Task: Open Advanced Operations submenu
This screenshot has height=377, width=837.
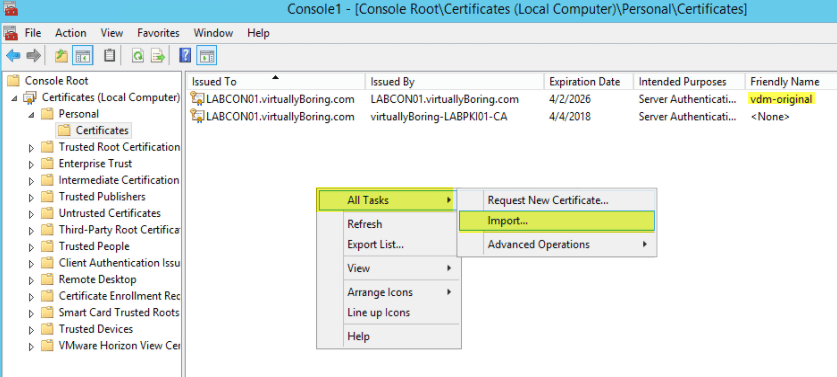Action: 556,244
